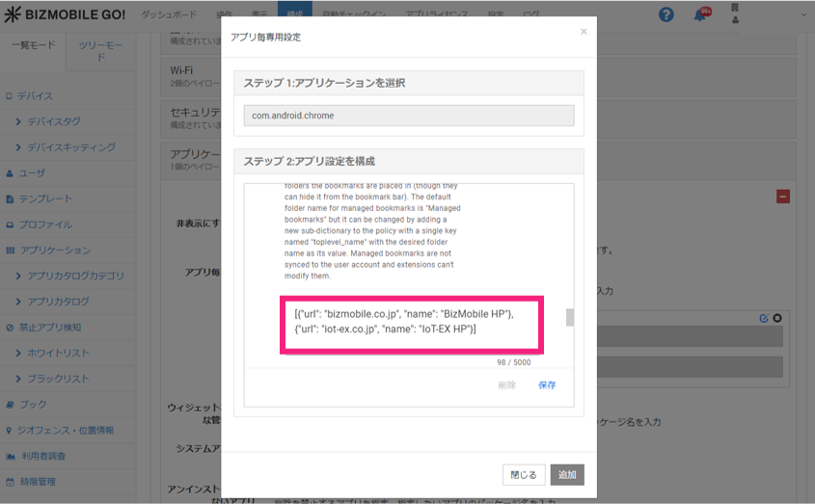Click the black stop delete icon
This screenshot has height=504, width=815.
pyautogui.click(x=777, y=318)
